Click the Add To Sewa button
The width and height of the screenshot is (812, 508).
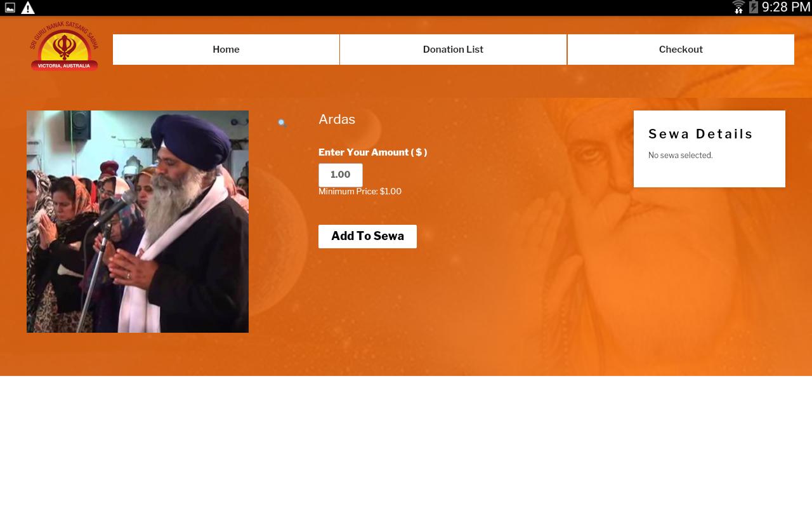click(367, 236)
